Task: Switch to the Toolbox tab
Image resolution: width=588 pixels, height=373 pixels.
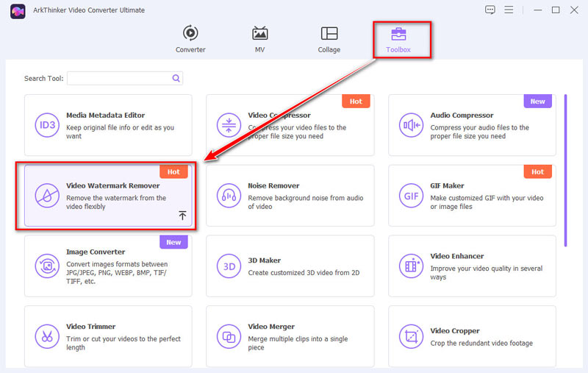Action: [398, 39]
